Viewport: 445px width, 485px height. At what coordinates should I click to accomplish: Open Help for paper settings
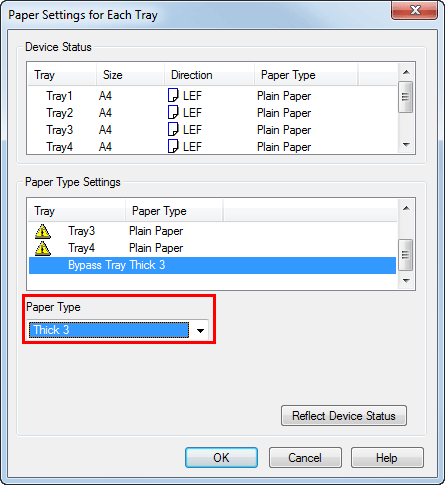coord(387,457)
